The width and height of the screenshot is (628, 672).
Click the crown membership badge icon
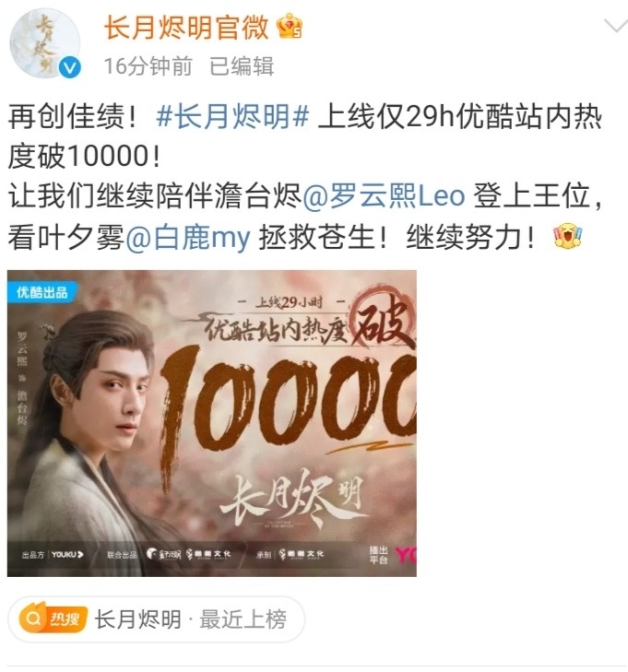290,27
